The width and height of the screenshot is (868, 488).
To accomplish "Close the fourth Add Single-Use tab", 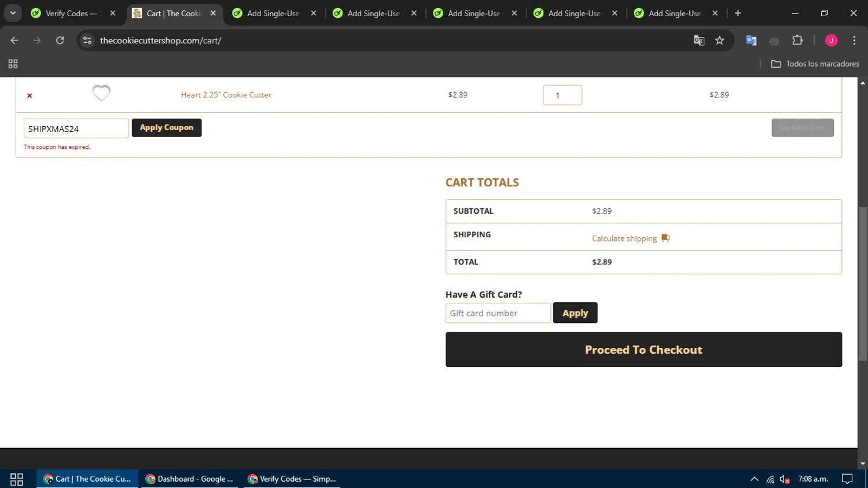I will coord(615,13).
